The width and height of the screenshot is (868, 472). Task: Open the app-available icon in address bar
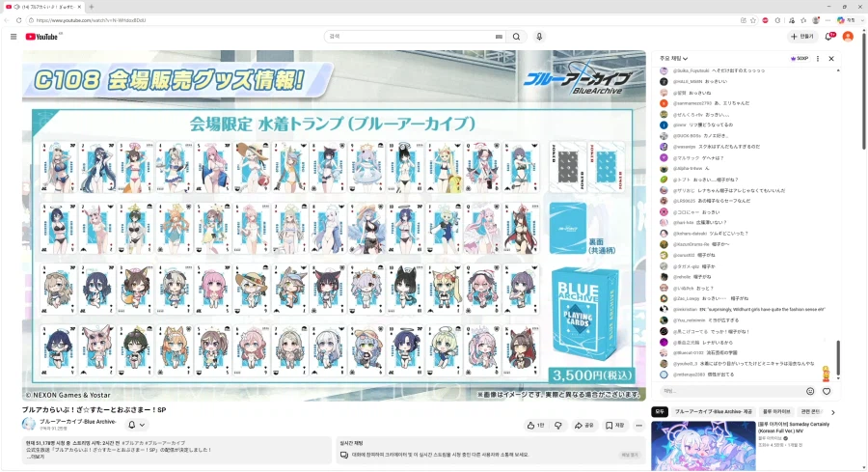click(743, 20)
